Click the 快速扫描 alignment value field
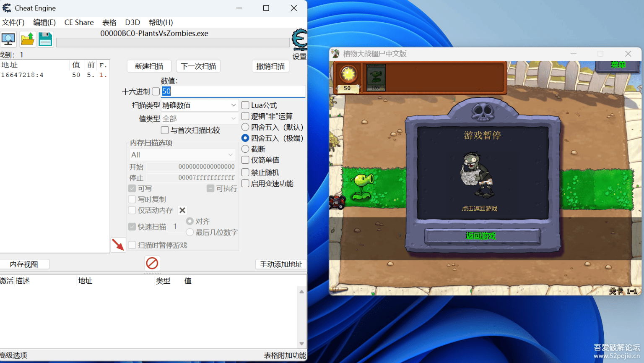This screenshot has height=363, width=644. coord(175,227)
